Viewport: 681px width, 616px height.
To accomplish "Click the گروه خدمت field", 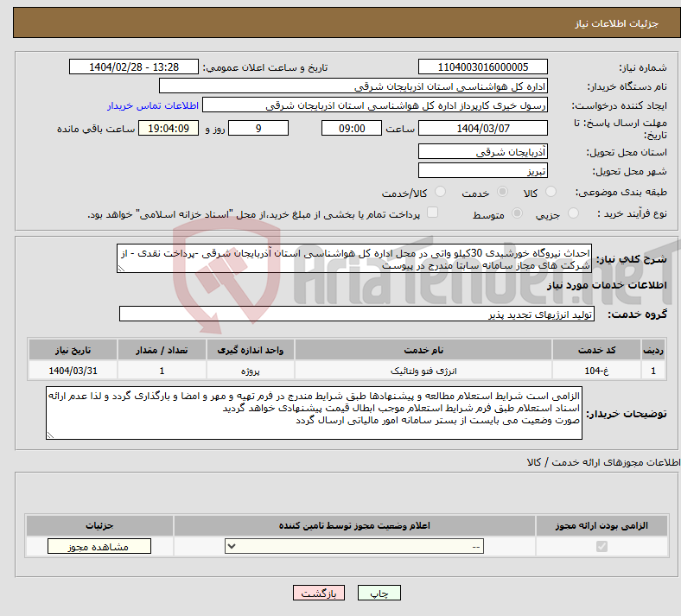I will point(357,314).
